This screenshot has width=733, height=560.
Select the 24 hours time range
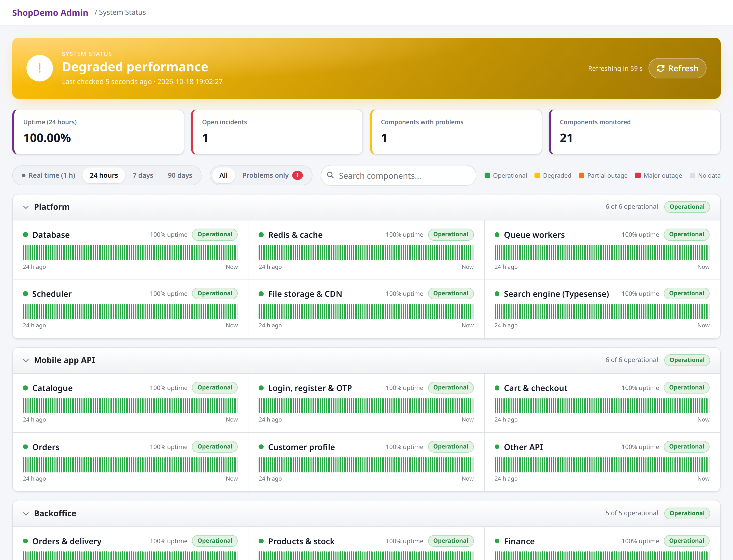pyautogui.click(x=104, y=175)
